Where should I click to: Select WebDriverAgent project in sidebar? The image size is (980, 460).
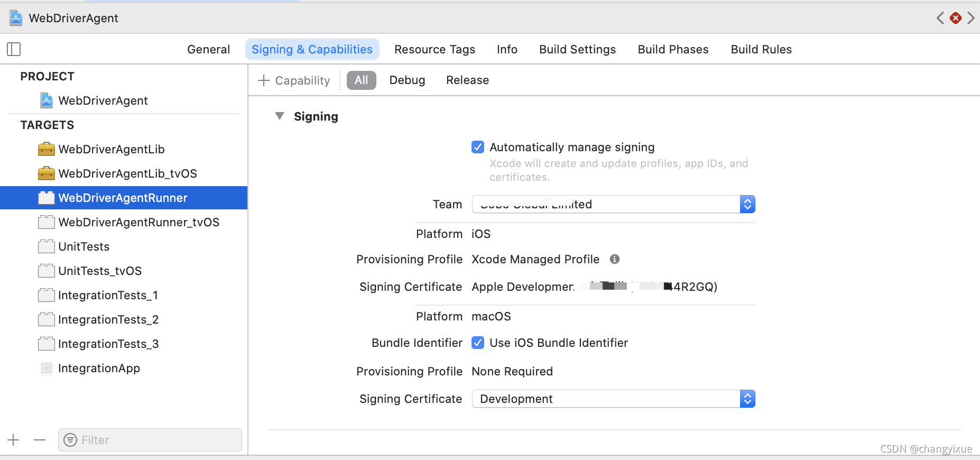124,100
